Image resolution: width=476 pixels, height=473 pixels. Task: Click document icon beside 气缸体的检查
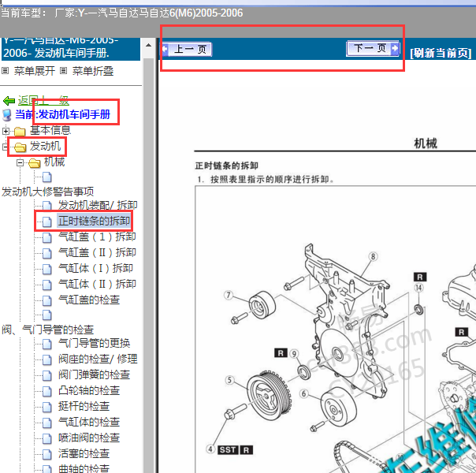tap(47, 423)
